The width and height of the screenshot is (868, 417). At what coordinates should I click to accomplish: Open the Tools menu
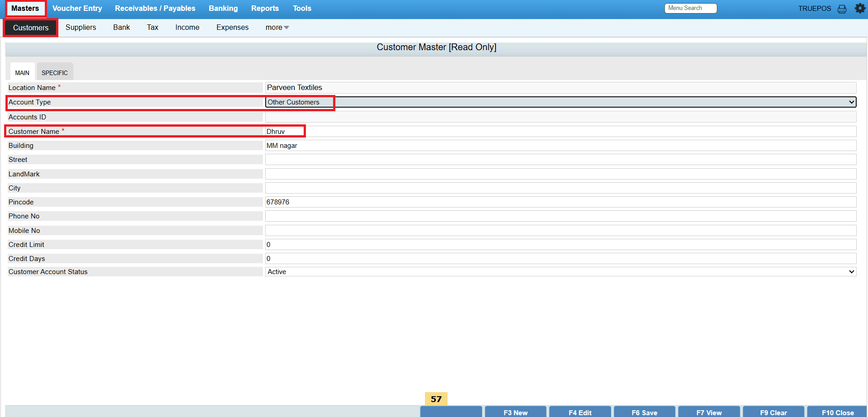point(302,9)
